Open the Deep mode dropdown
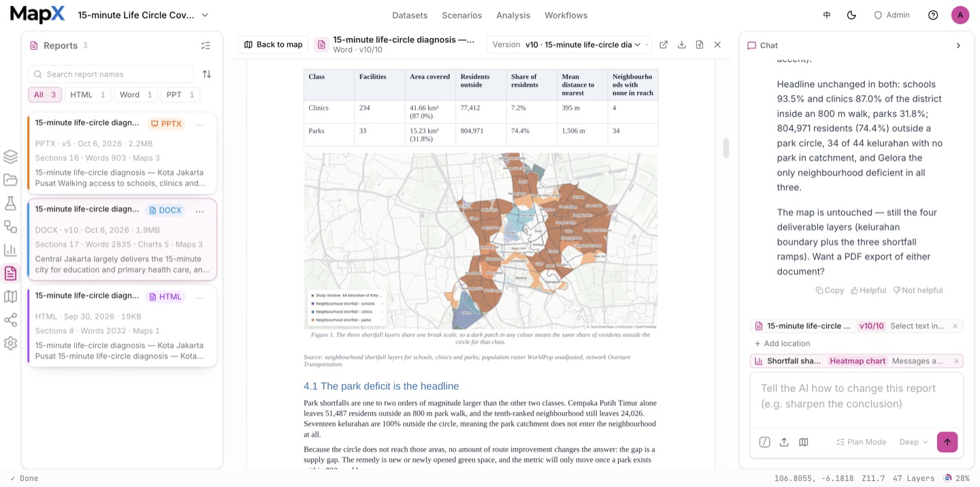 tap(913, 442)
